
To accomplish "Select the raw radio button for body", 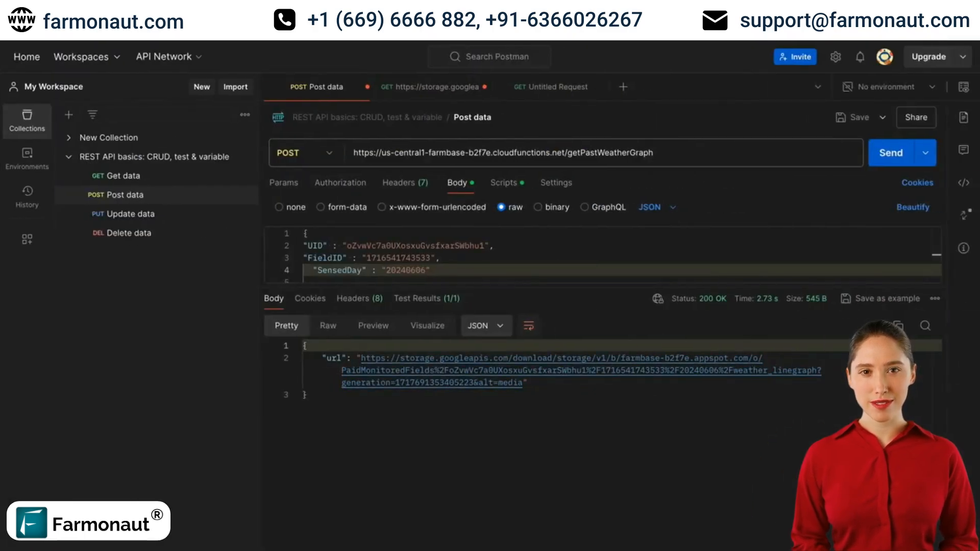I will 501,207.
